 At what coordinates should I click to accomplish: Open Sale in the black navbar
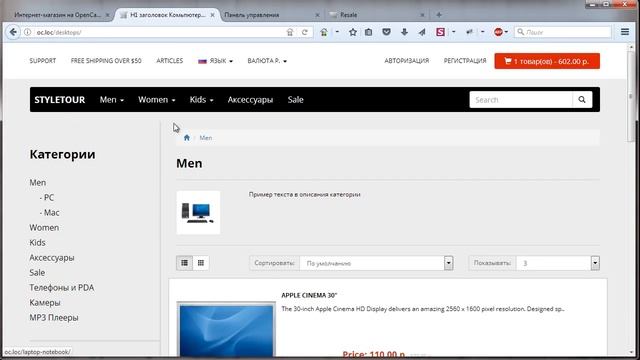(x=296, y=100)
